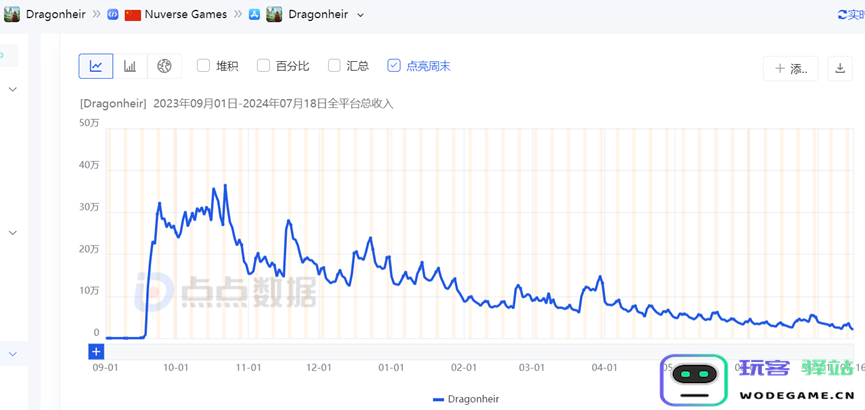Click the 10-01 label on the time axis
Screen dimensions: 865x410
177,367
